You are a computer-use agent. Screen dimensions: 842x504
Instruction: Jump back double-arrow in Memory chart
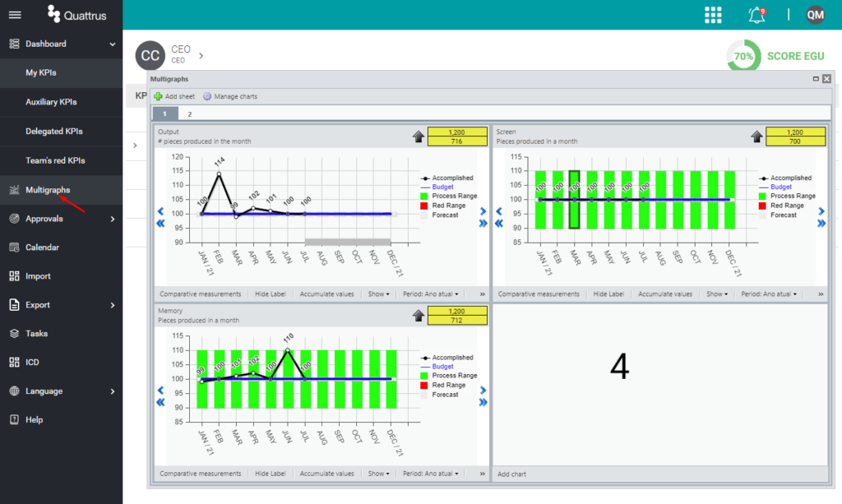[160, 403]
